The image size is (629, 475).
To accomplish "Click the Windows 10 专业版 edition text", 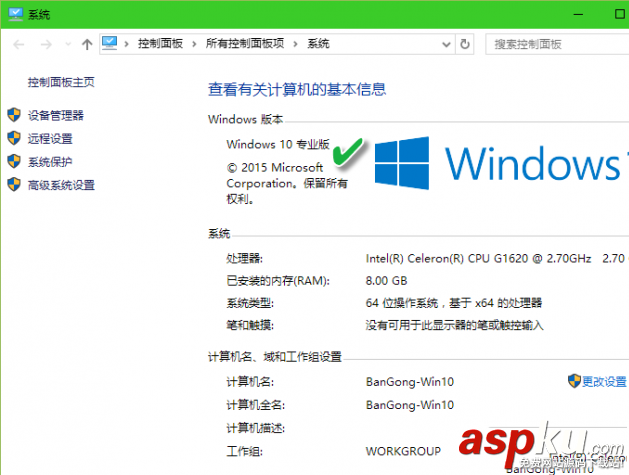I will (278, 144).
